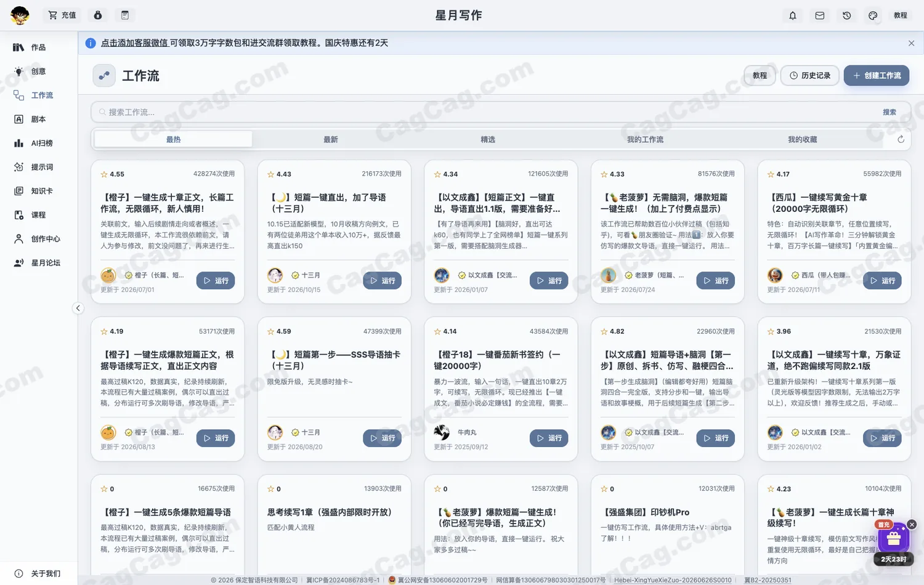Refresh the workflow list icon

tap(901, 140)
